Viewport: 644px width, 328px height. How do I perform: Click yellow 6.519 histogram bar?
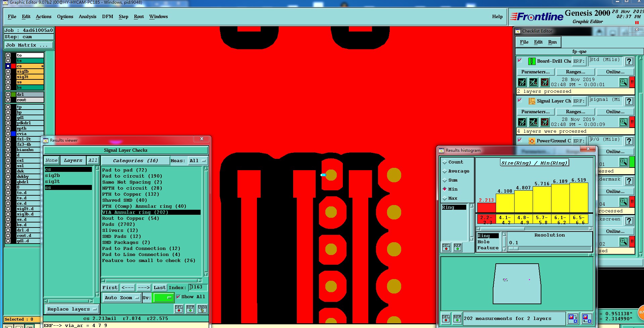click(x=579, y=198)
